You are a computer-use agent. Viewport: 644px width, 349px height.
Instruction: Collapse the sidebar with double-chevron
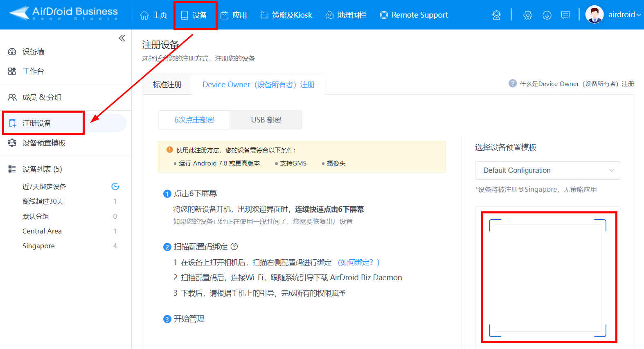tap(122, 38)
